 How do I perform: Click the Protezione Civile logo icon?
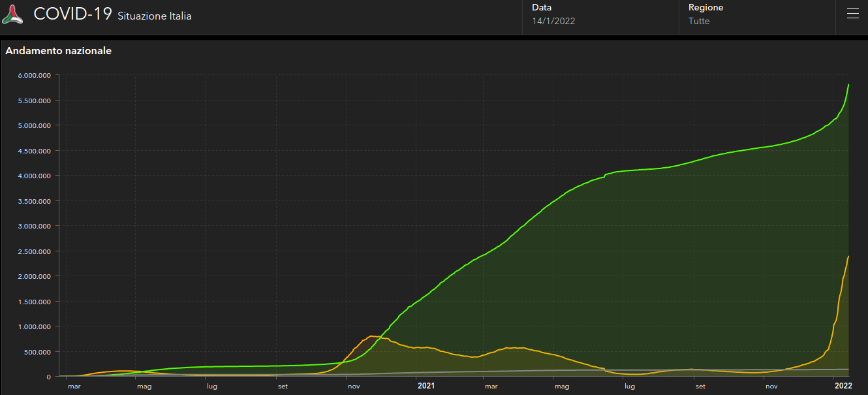point(13,14)
